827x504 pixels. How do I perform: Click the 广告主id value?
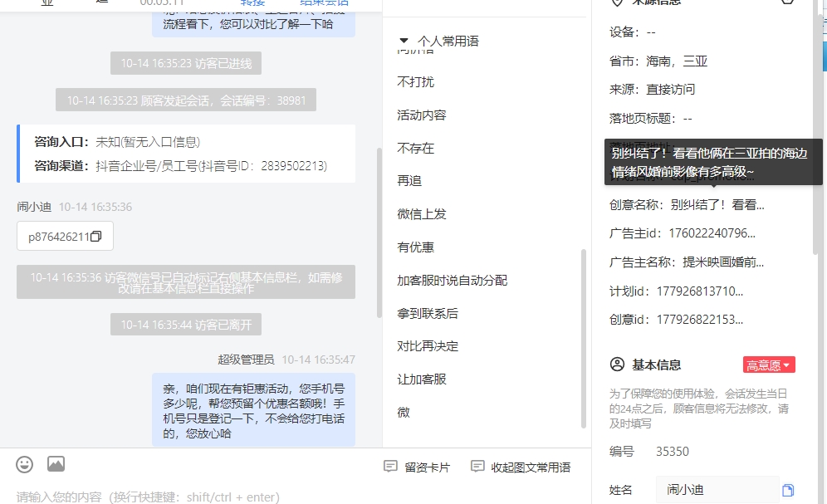click(x=712, y=233)
